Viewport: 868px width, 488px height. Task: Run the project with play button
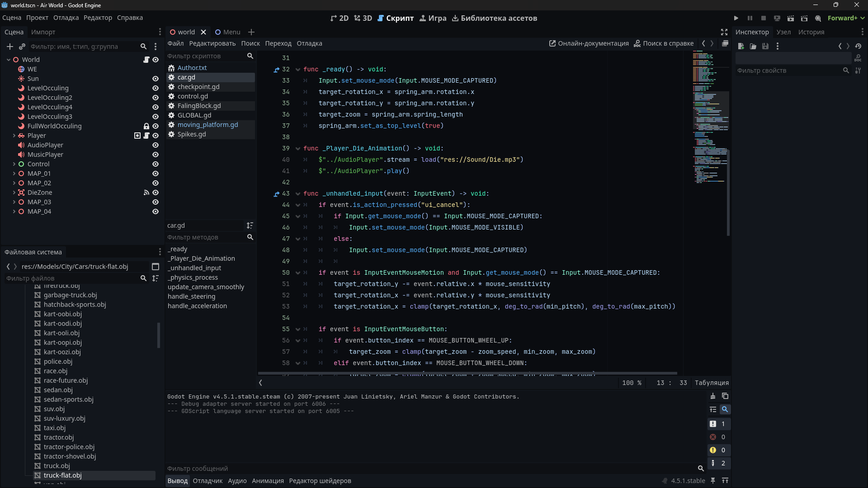[736, 18]
